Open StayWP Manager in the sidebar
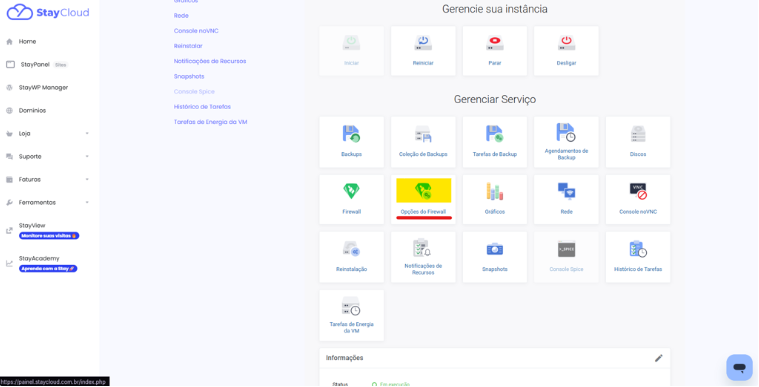The height and width of the screenshot is (387, 759). (x=43, y=88)
